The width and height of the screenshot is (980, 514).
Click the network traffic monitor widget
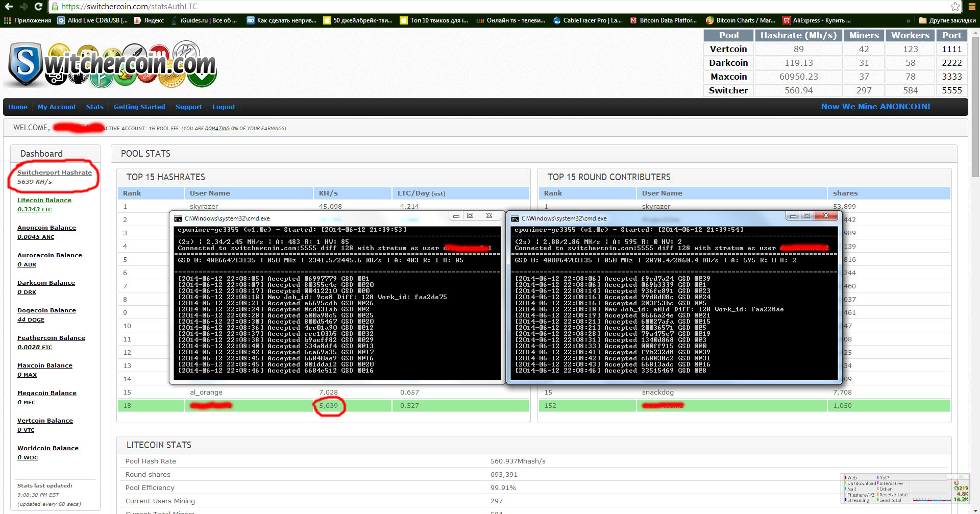904,488
